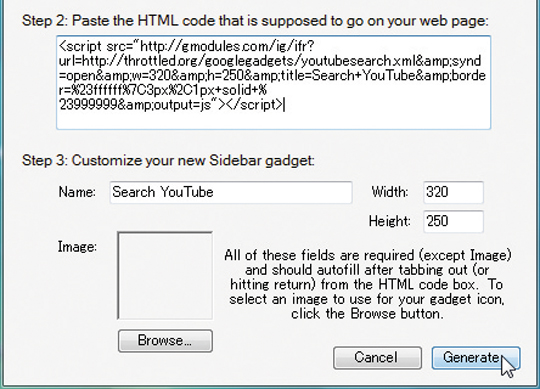
Task: Click the Height label
Action: 390,221
